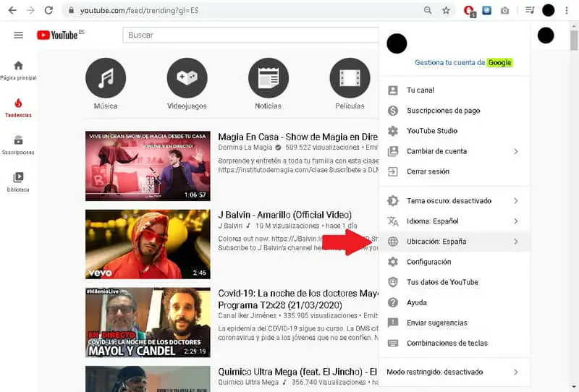
Task: Click the J Balvin - Amarillo video title
Action: pyautogui.click(x=284, y=215)
